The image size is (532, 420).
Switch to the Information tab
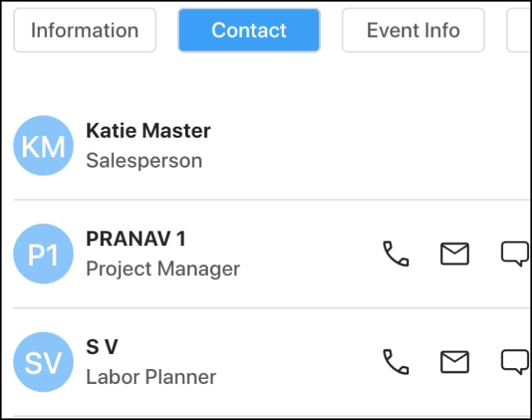(x=85, y=31)
